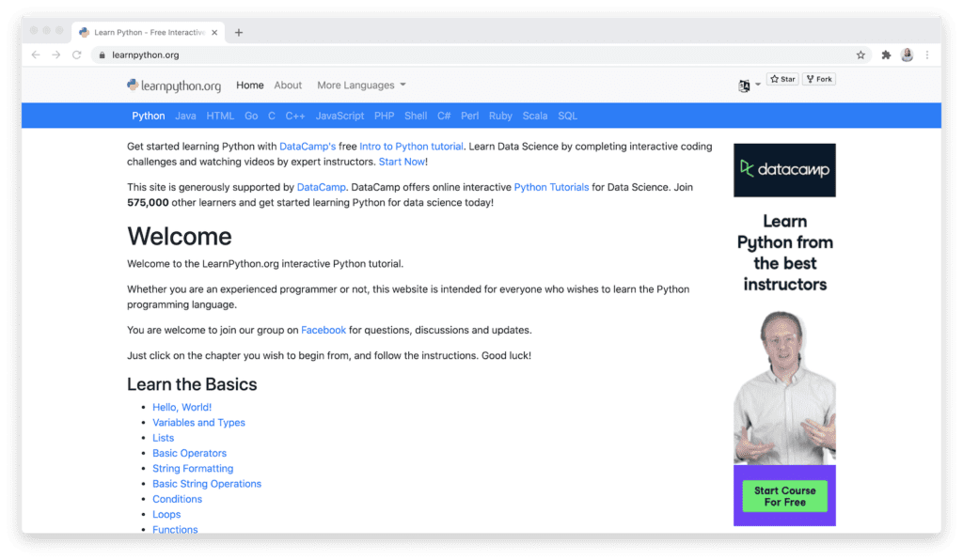The width and height of the screenshot is (963, 560).
Task: Open the site language translation dropdown
Action: pyautogui.click(x=750, y=86)
